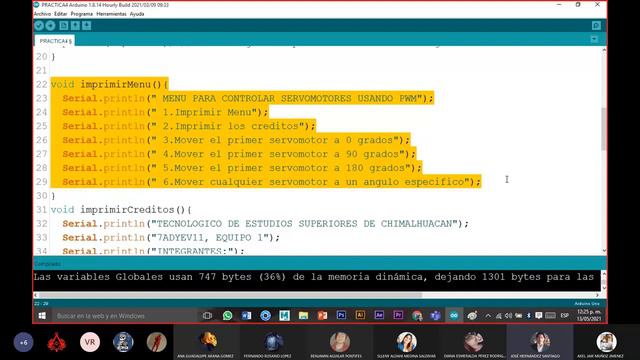Viewport: 640px width, 360px height.
Task: Open the Archivo menu
Action: 42,14
